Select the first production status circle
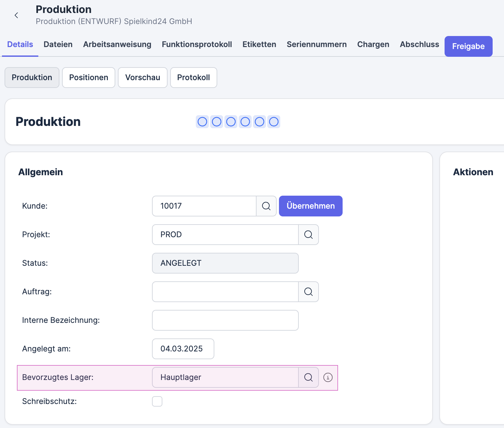Viewport: 504px width, 428px height. (x=202, y=122)
